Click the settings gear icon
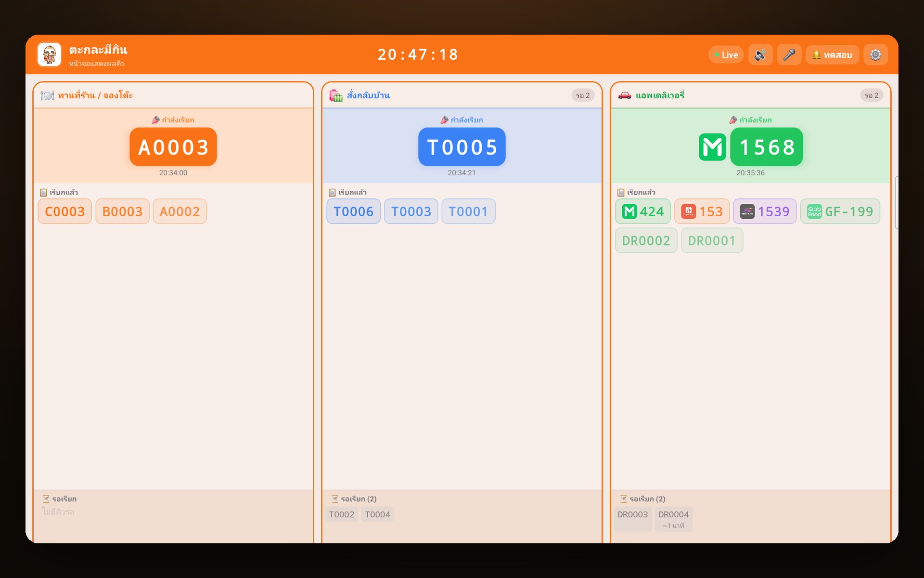The height and width of the screenshot is (578, 924). click(875, 54)
